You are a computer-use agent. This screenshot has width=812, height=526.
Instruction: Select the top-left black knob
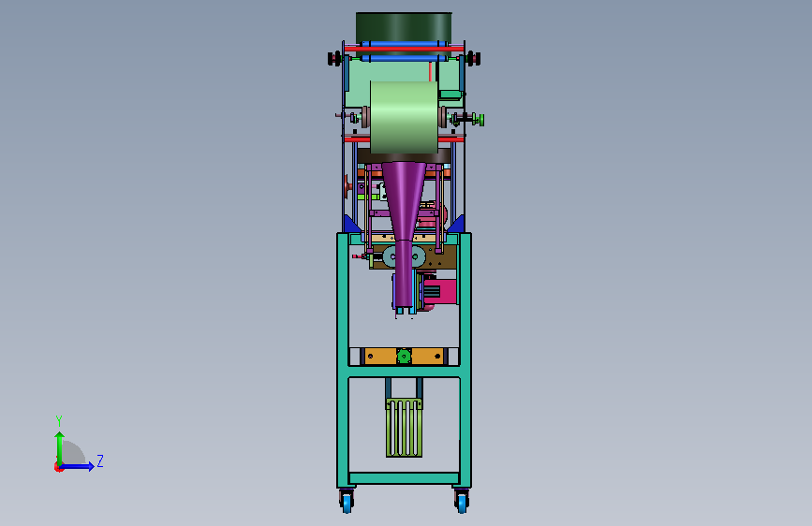point(334,59)
